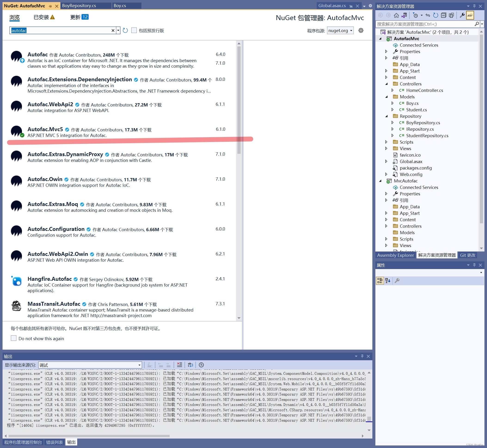487x448 pixels.
Task: Switch to the 已安装 tab
Action: coord(41,17)
